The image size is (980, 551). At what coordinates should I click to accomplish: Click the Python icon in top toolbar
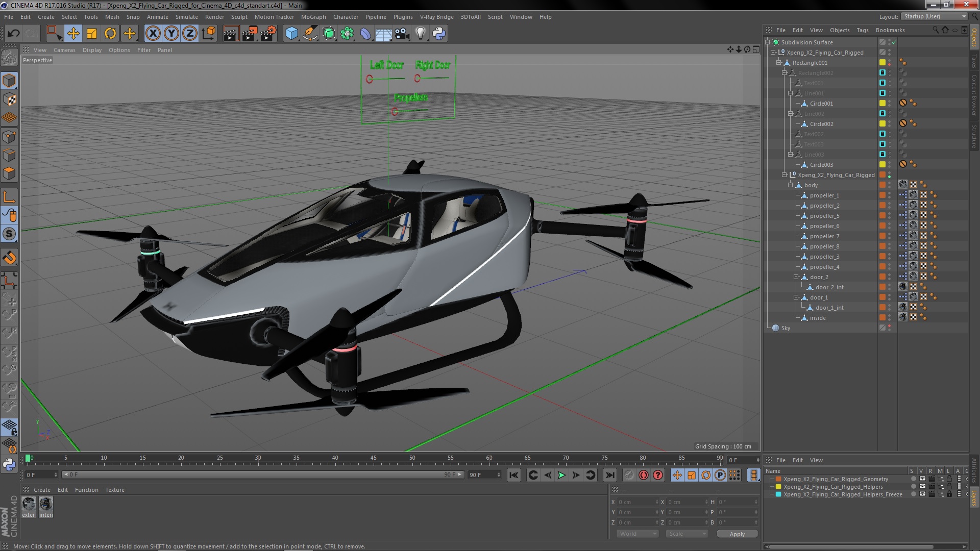click(x=439, y=34)
